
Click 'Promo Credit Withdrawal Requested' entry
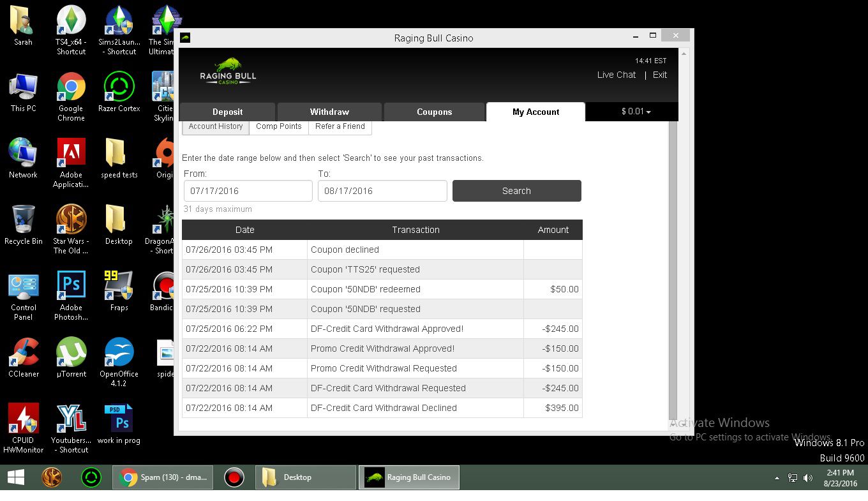(384, 368)
